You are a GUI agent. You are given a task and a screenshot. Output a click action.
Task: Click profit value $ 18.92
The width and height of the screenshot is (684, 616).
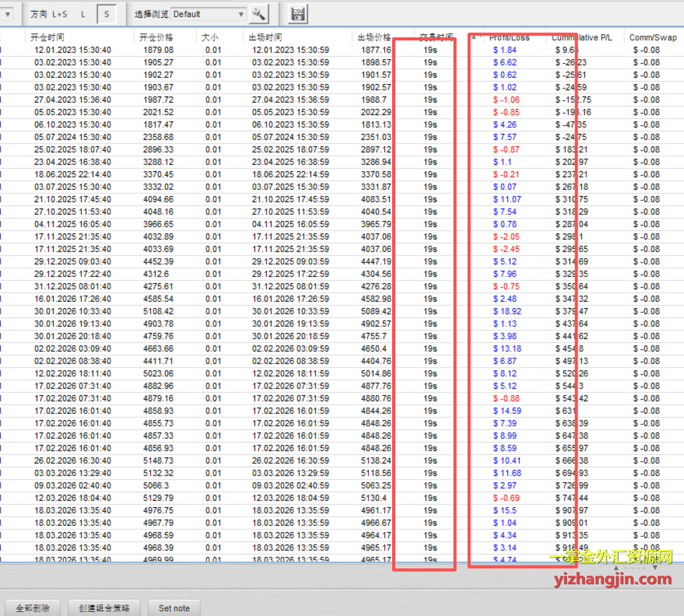(507, 311)
